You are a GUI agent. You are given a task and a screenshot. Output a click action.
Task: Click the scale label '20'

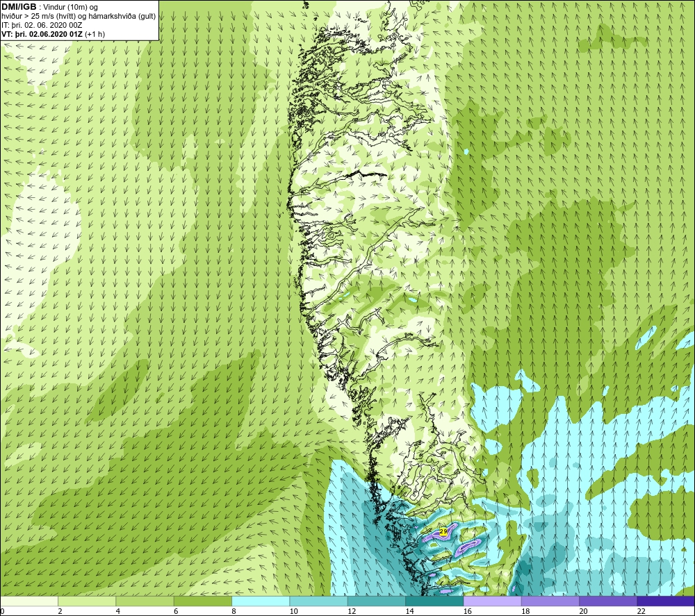[583, 611]
